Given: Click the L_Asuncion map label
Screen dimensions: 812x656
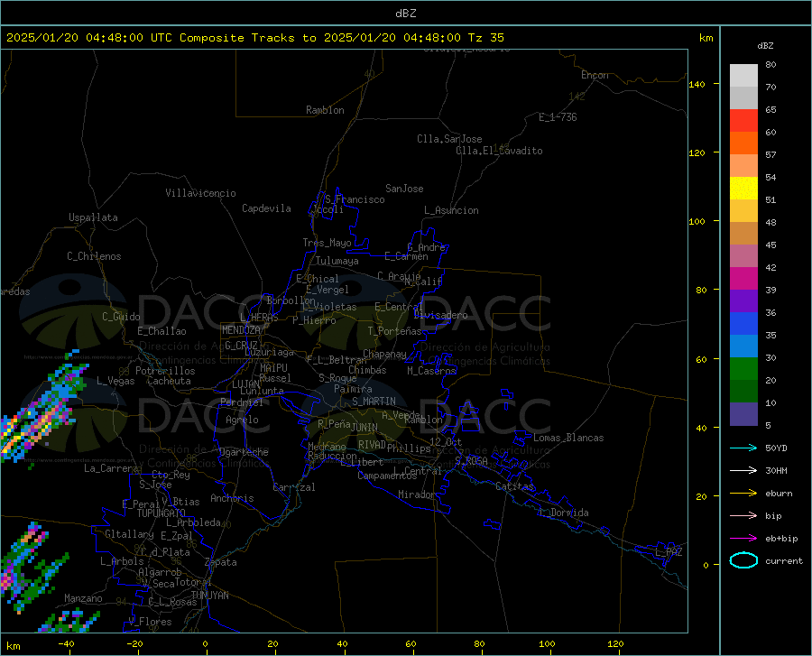Looking at the screenshot, I should point(451,210).
